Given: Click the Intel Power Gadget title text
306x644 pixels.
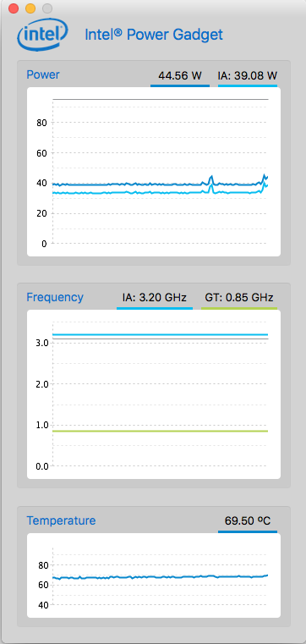Looking at the screenshot, I should (x=153, y=35).
